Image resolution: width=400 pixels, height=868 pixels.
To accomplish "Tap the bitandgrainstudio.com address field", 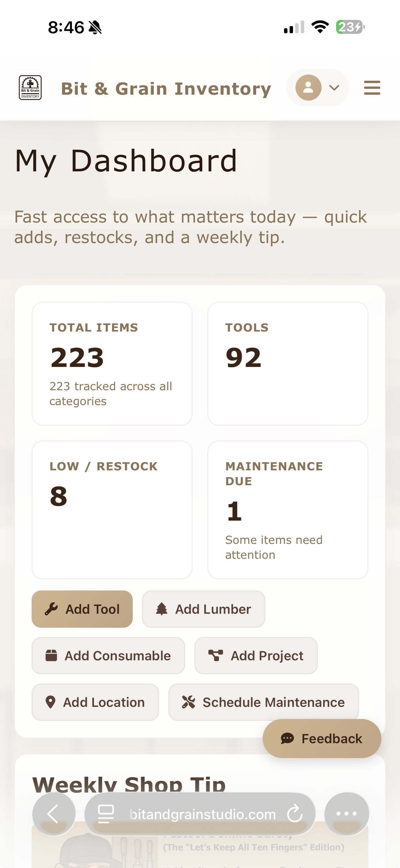I will [x=202, y=814].
